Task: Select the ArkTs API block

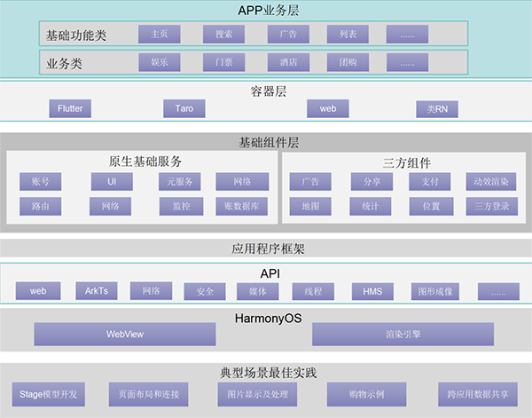Action: (96, 290)
